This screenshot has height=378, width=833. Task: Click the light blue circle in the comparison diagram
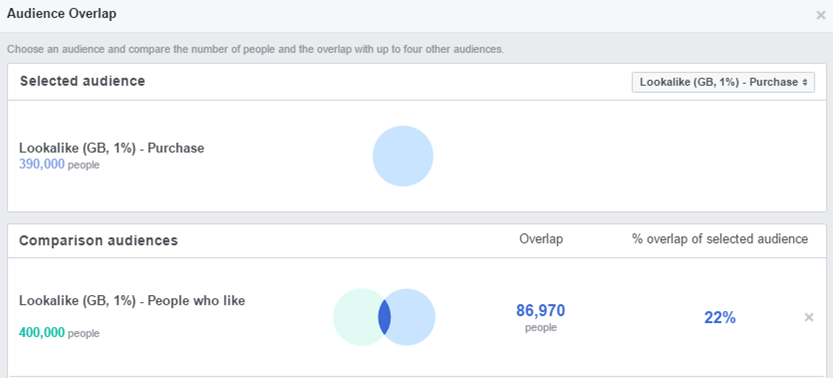point(413,317)
